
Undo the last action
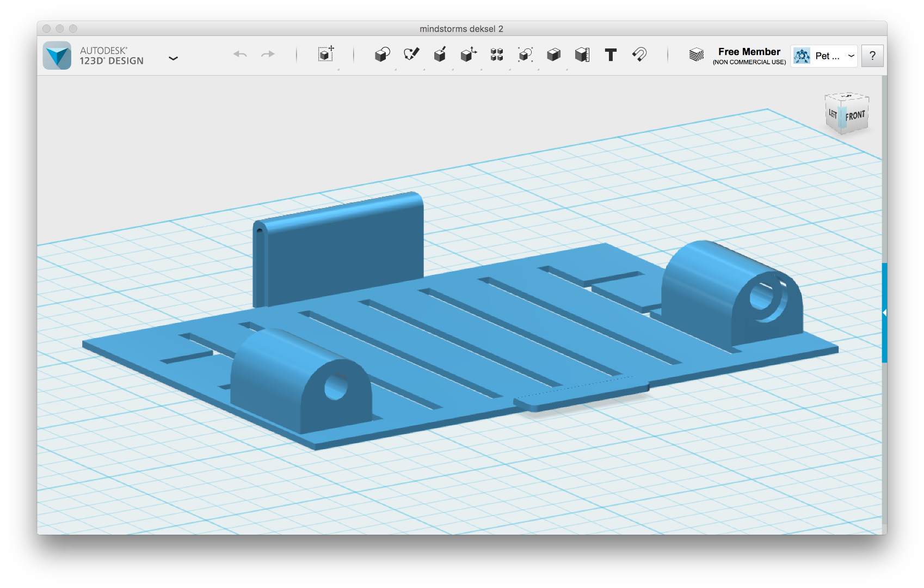(x=240, y=54)
